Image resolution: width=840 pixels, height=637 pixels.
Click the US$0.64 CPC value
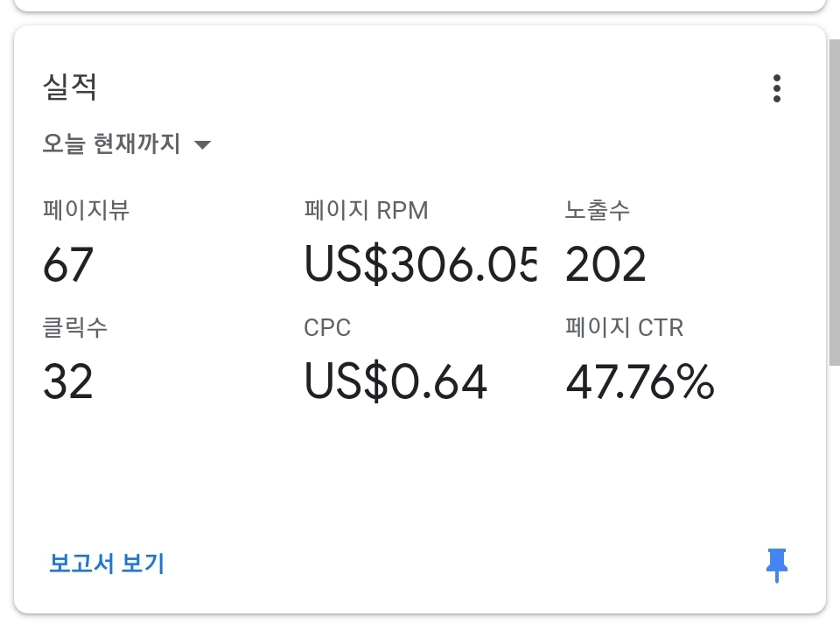click(x=395, y=382)
